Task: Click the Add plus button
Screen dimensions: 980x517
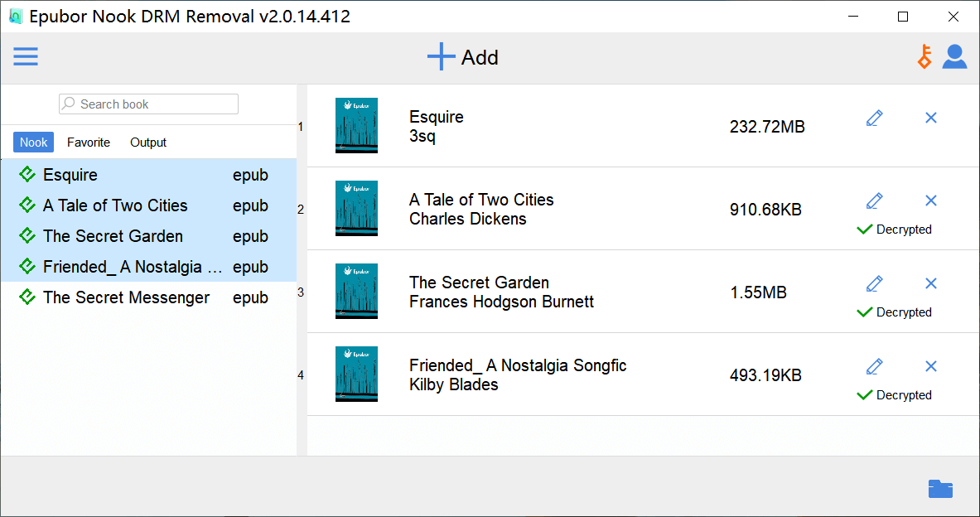Action: (462, 57)
